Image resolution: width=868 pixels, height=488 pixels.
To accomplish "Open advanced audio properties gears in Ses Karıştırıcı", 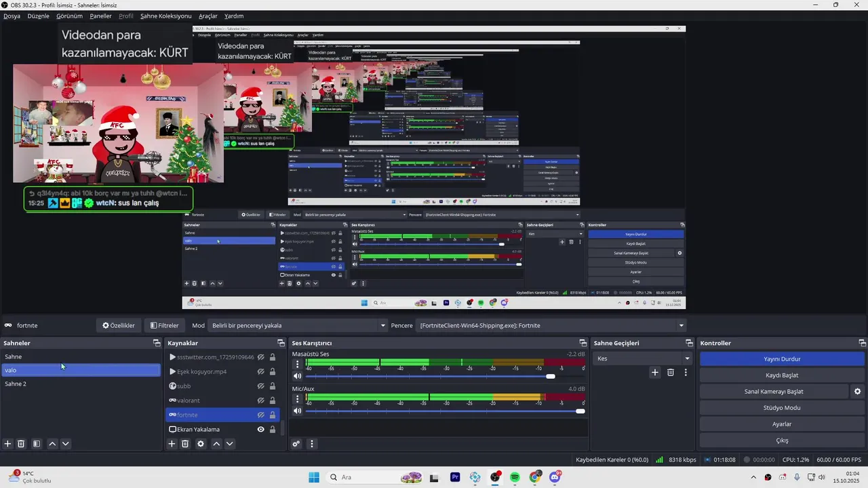I will coord(296,444).
